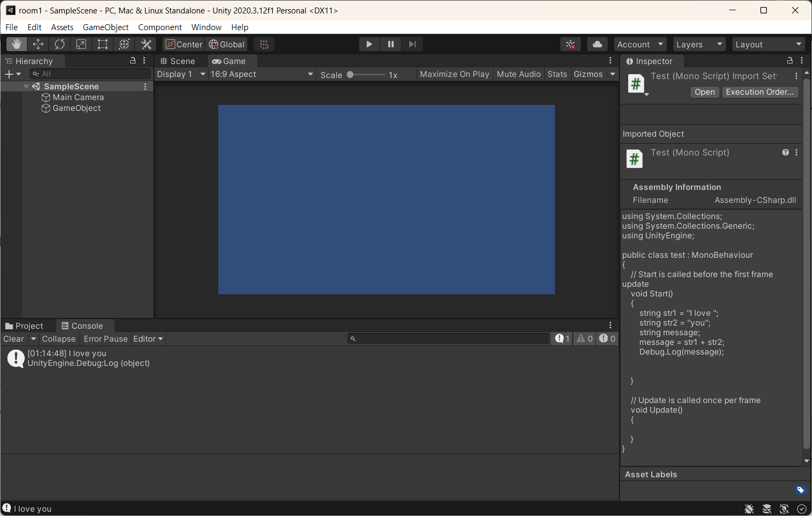Open the Layers dropdown
Image resolution: width=812 pixels, height=516 pixels.
tap(699, 44)
